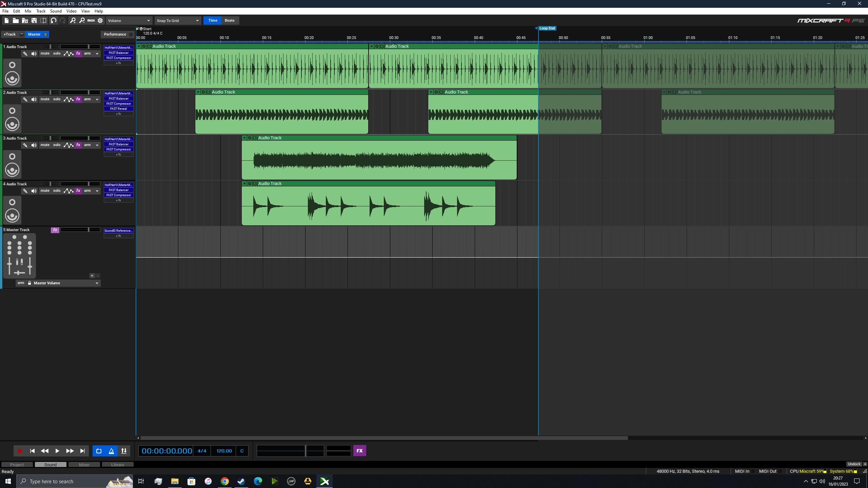Toggle the metronome
The image size is (868, 488).
pos(111,451)
